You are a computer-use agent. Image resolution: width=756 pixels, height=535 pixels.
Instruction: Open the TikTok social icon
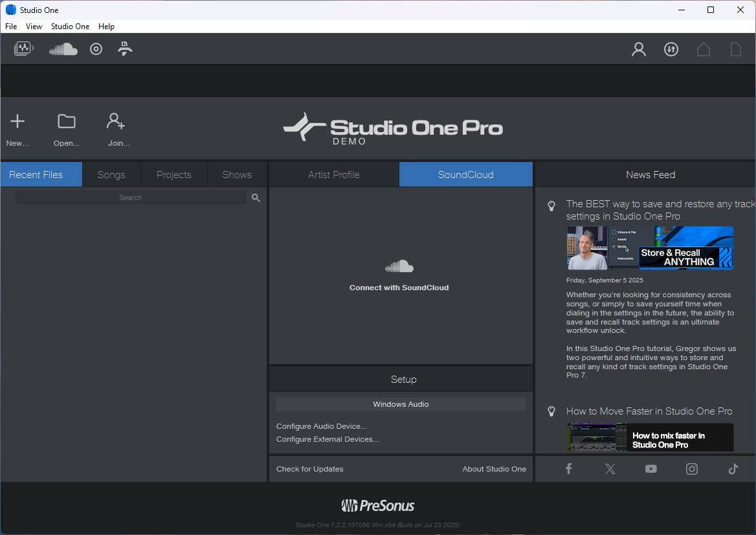click(733, 469)
